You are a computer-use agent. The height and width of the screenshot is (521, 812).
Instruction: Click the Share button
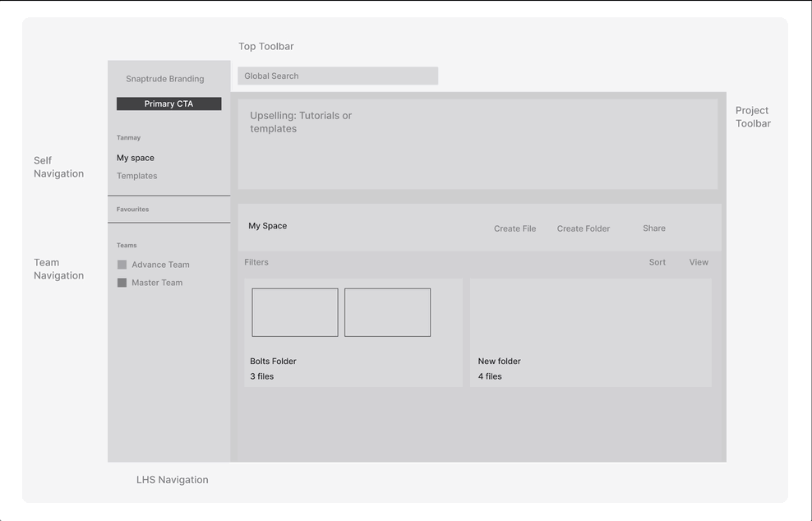(x=654, y=228)
